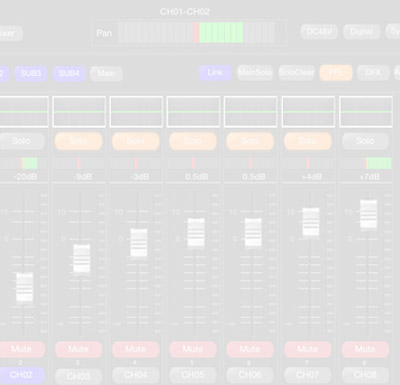The width and height of the screenshot is (400, 385).
Task: Select the SUB4 bus tab
Action: (x=69, y=73)
